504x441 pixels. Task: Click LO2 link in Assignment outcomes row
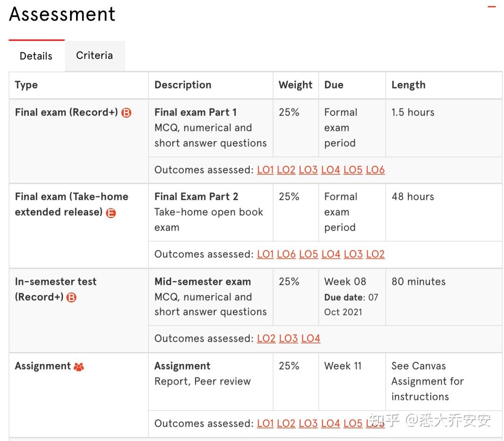pos(286,424)
